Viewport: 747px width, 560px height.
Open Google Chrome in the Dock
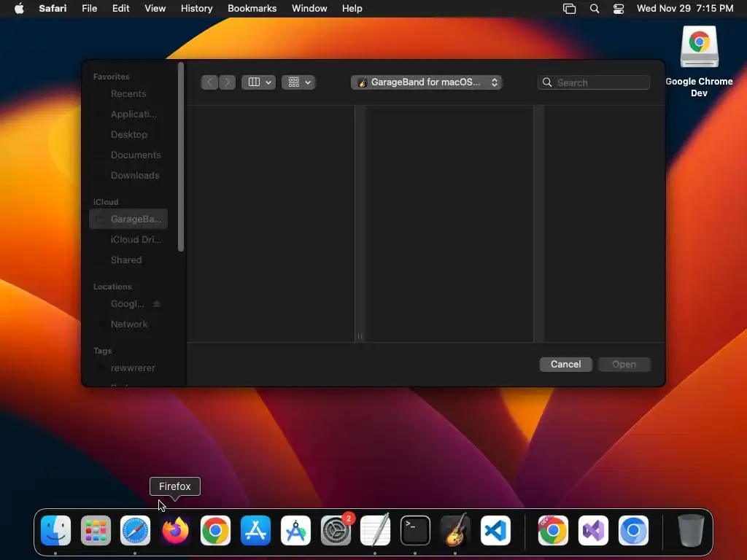coord(215,530)
